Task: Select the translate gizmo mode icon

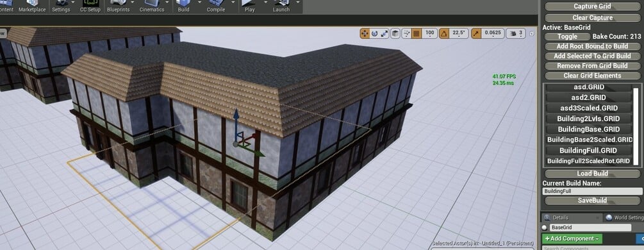Action: pyautogui.click(x=365, y=33)
